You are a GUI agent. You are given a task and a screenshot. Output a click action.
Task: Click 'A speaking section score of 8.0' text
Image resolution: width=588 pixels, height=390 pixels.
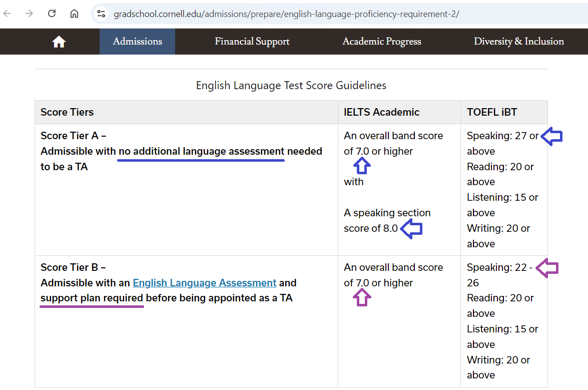pos(387,220)
